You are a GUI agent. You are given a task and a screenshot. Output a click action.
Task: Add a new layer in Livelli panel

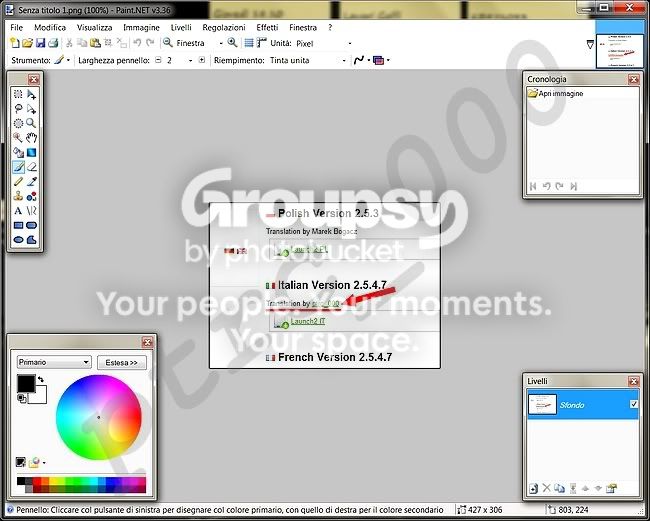click(534, 489)
